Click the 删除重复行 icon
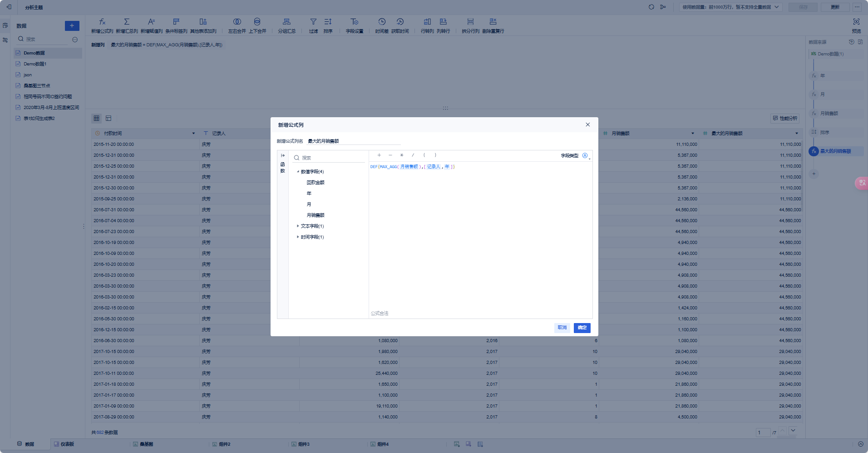Viewport: 868px width, 453px height. (x=493, y=22)
